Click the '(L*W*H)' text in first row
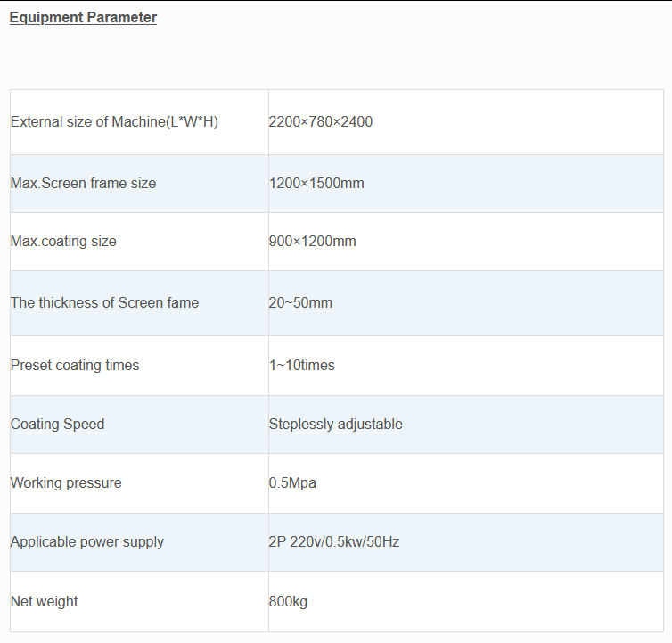Viewport: 672px width, 643px height. (x=193, y=121)
